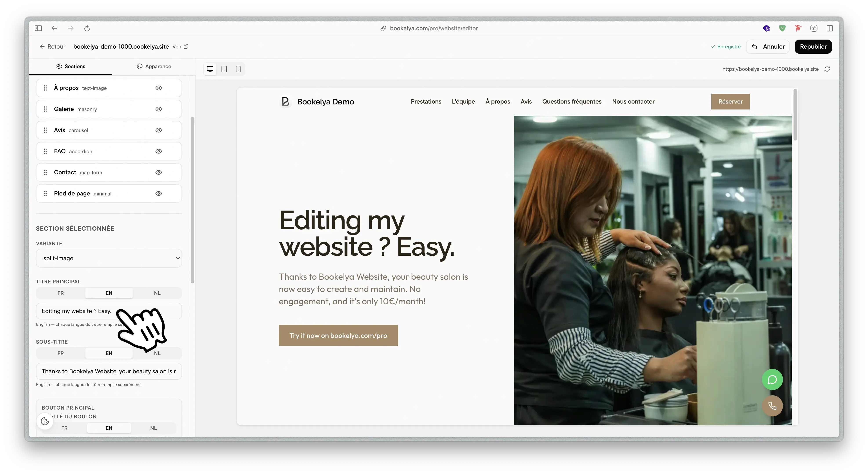Select FR language for Titre principal
Image resolution: width=868 pixels, height=474 pixels.
coord(61,293)
